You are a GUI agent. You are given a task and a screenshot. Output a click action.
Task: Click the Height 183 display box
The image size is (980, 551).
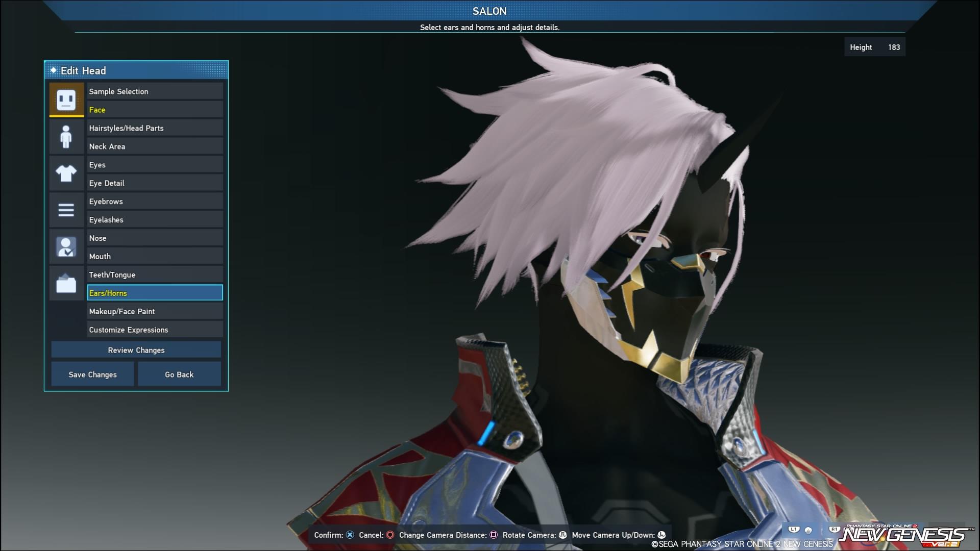coord(874,47)
